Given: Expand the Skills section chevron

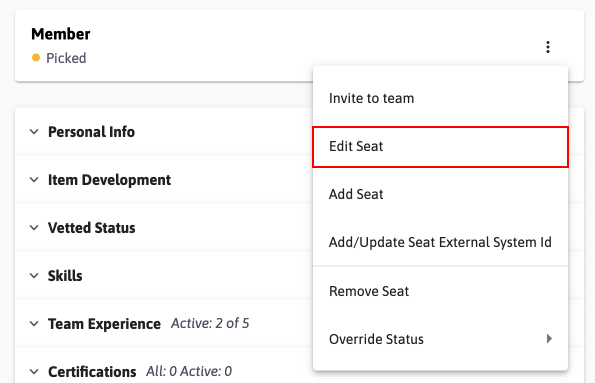Looking at the screenshot, I should coord(34,276).
